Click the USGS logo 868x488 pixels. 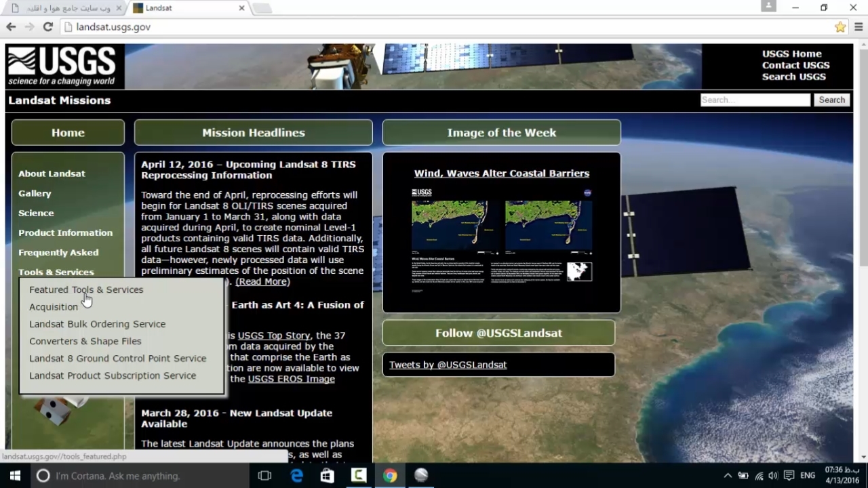[62, 65]
